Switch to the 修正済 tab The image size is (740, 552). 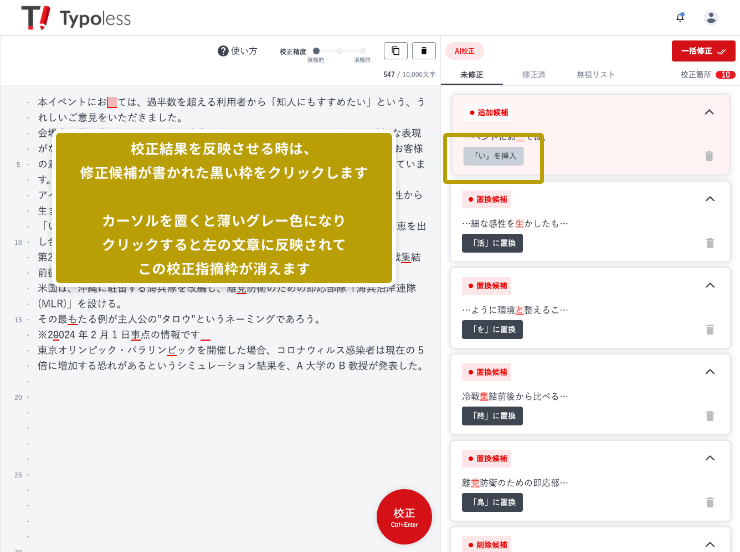click(533, 75)
